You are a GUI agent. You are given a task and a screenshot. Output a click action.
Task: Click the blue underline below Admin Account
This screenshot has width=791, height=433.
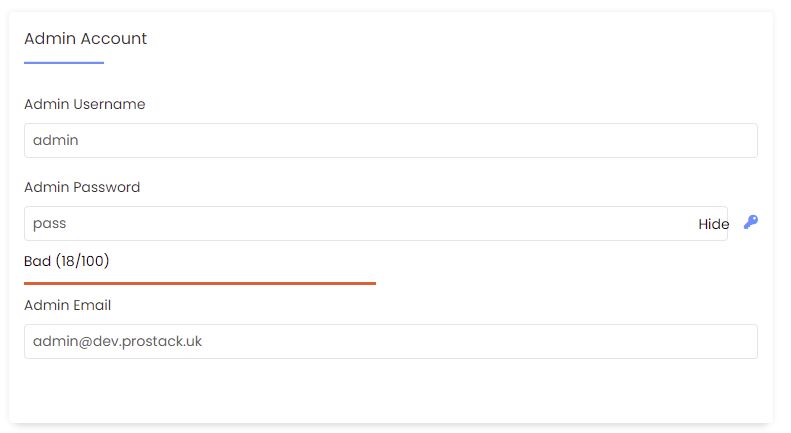[64, 63]
